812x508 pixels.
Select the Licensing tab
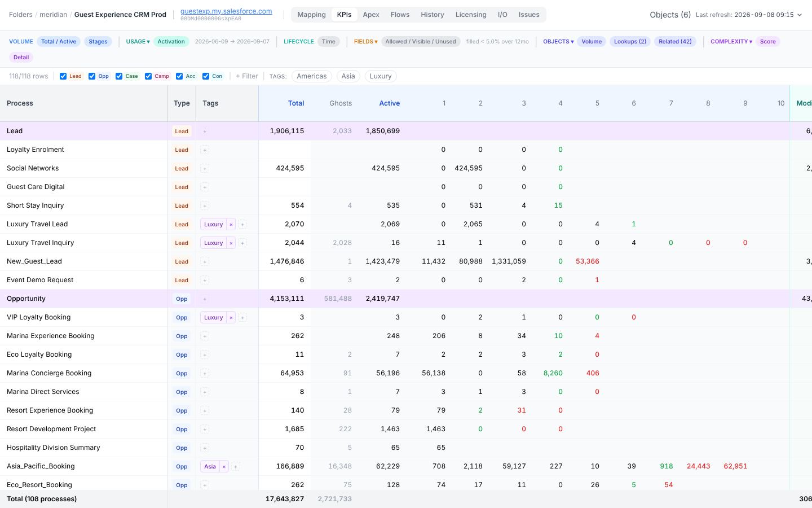pyautogui.click(x=471, y=15)
